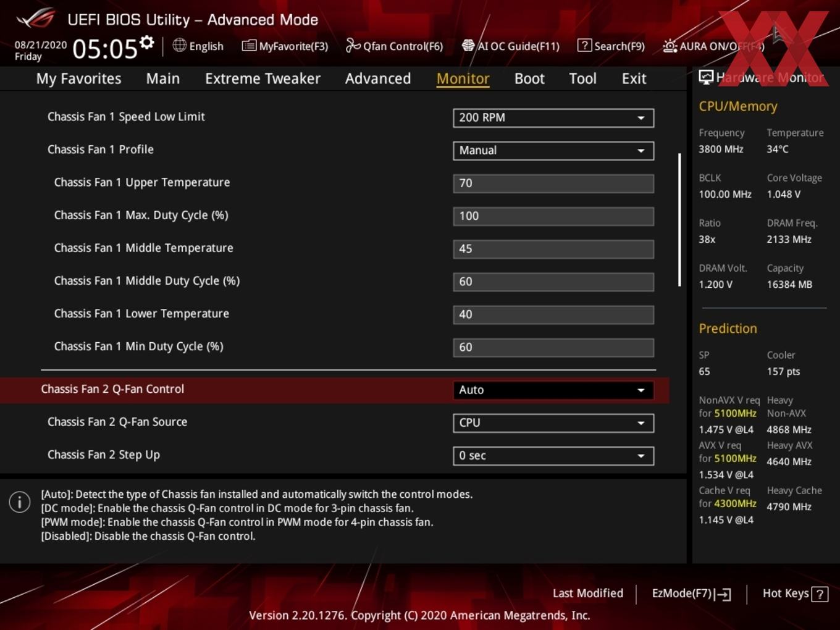
Task: Open the My Favorites tab
Action: point(78,78)
